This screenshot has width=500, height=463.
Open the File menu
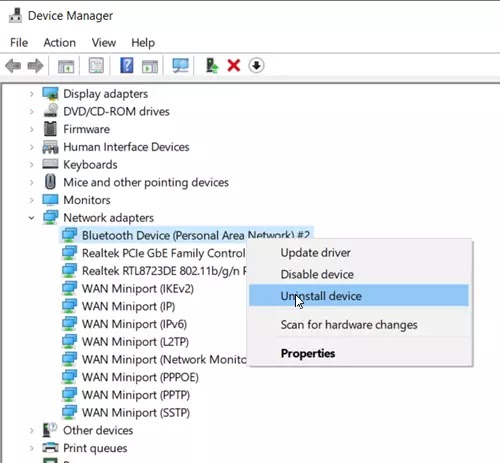tap(19, 43)
